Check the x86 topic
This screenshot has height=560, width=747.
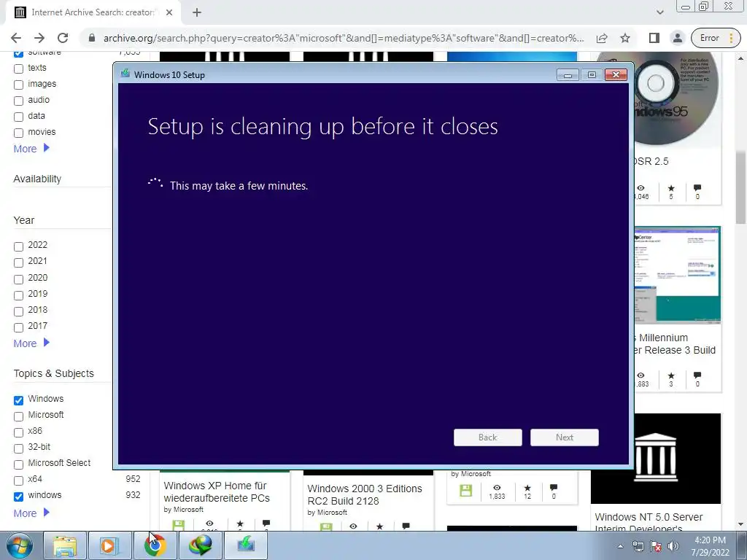point(18,432)
